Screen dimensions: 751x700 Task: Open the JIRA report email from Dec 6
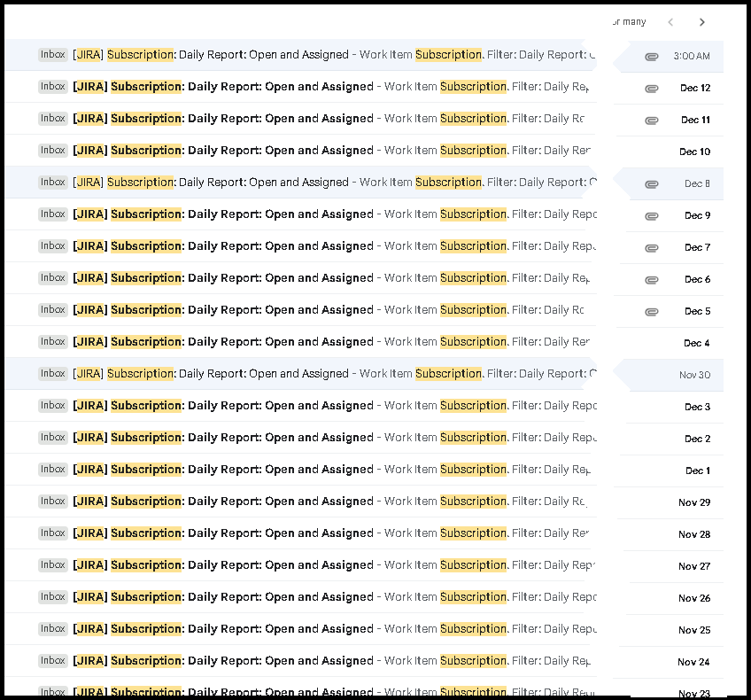(x=364, y=278)
